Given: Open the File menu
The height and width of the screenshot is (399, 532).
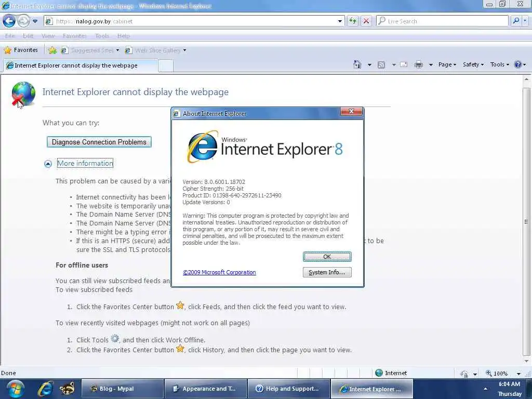Looking at the screenshot, I should (10, 36).
